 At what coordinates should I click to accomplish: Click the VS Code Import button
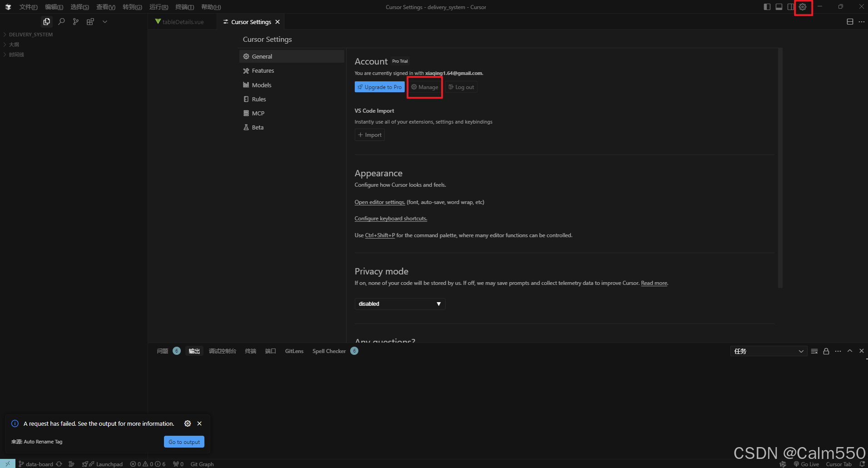click(370, 135)
